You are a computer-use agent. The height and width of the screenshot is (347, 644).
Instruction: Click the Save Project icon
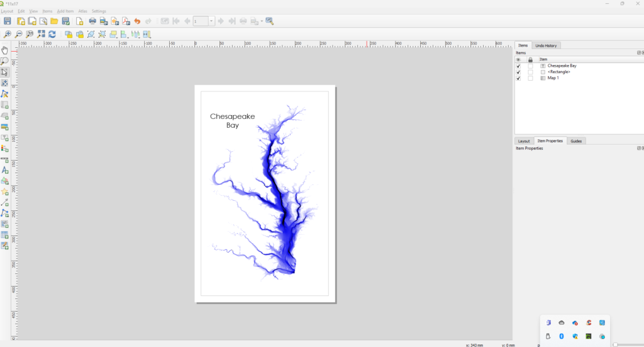click(8, 21)
